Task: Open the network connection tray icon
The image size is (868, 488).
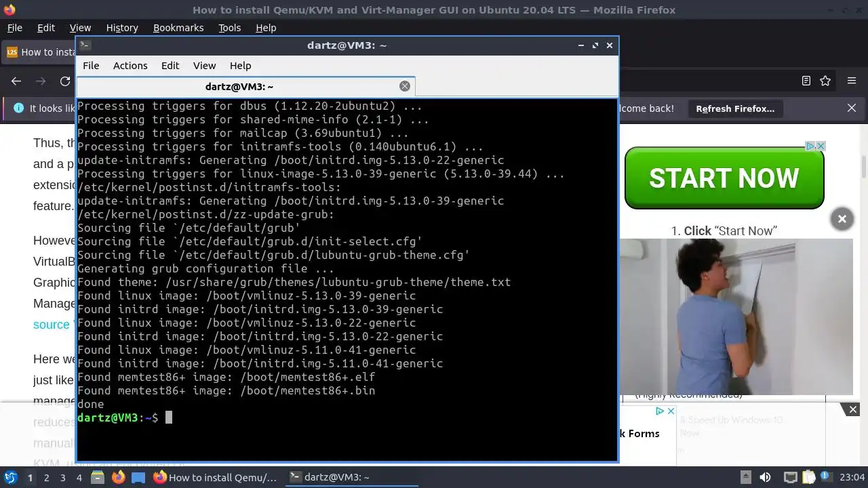Action: (x=790, y=477)
